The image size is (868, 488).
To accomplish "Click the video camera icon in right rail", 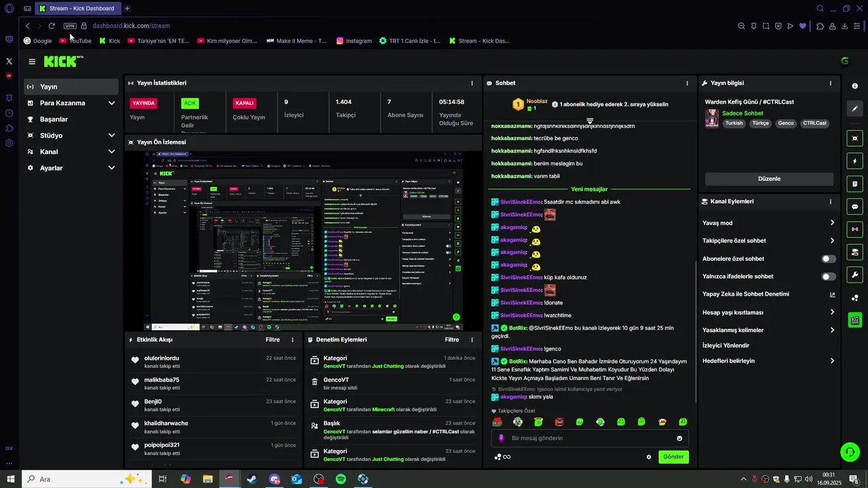I will tap(854, 252).
